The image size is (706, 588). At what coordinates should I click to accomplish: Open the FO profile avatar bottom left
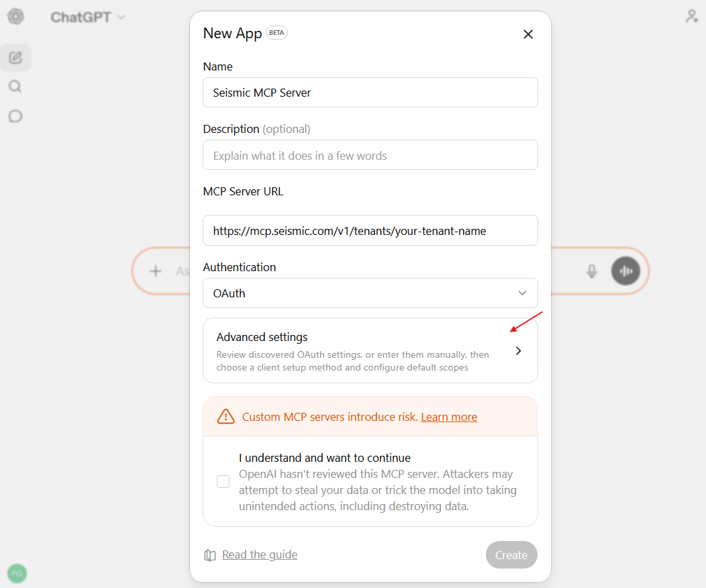pos(17,573)
